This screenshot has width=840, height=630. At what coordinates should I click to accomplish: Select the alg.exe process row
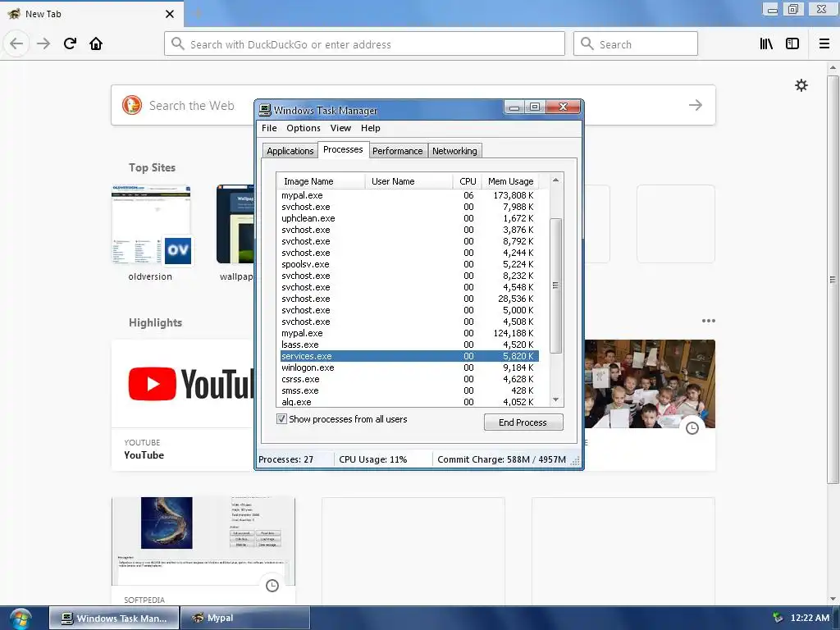tap(408, 402)
